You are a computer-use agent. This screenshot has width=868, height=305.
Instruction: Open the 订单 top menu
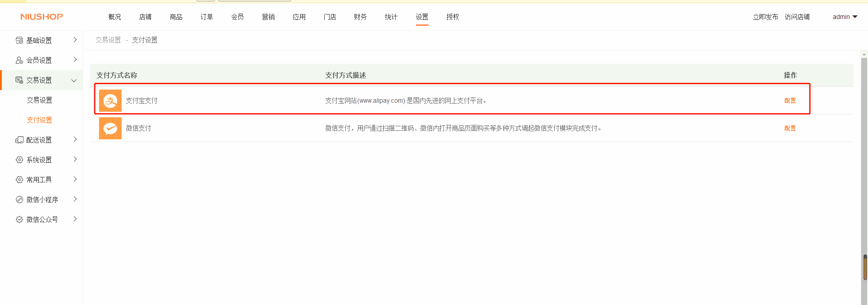coord(207,17)
